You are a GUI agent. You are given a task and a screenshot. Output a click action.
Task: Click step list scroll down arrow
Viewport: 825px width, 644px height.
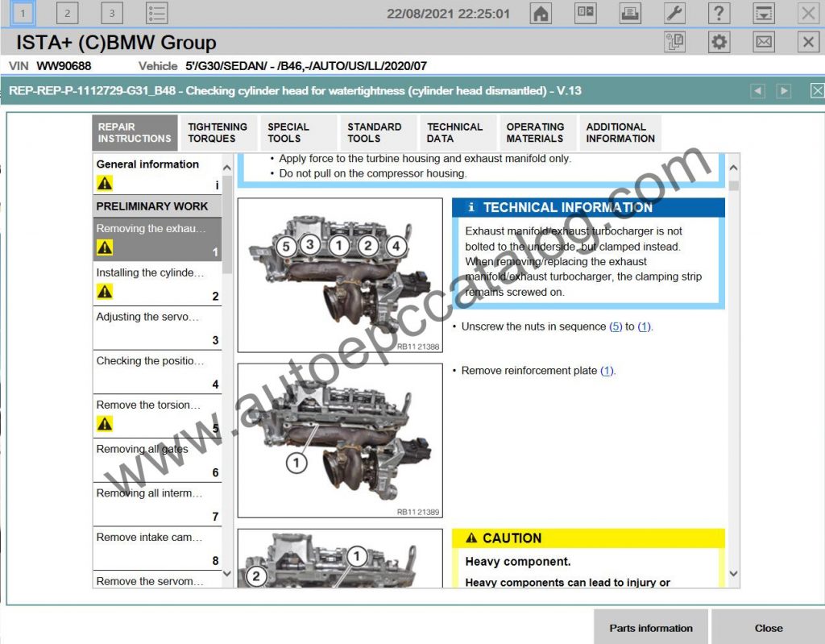227,573
